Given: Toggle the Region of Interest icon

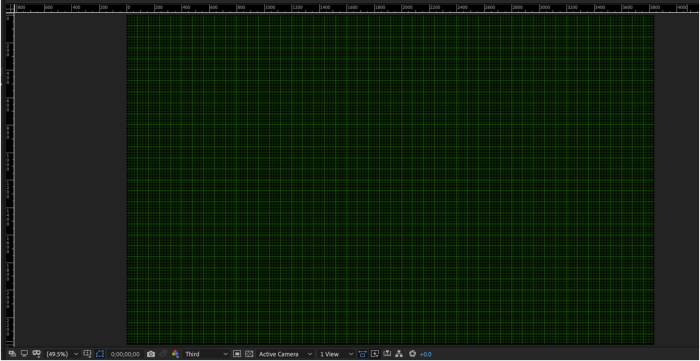Looking at the screenshot, I should point(237,354).
